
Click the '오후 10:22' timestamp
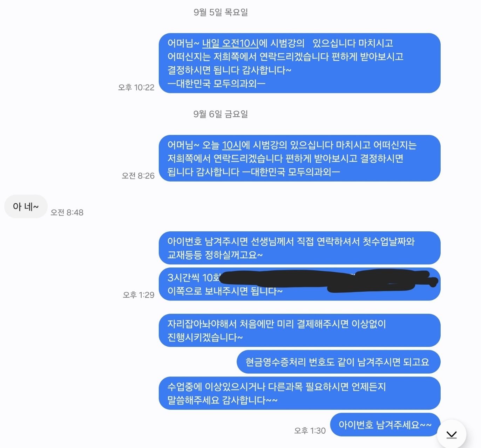(x=136, y=87)
